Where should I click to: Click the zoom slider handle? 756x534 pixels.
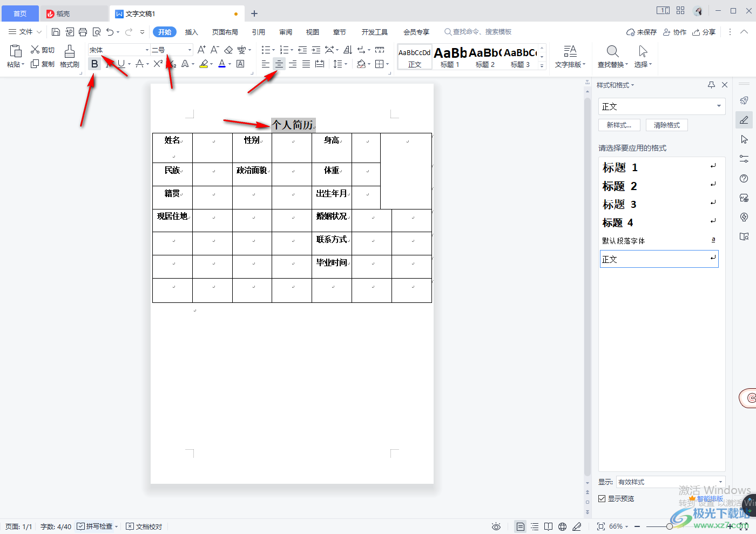(670, 526)
